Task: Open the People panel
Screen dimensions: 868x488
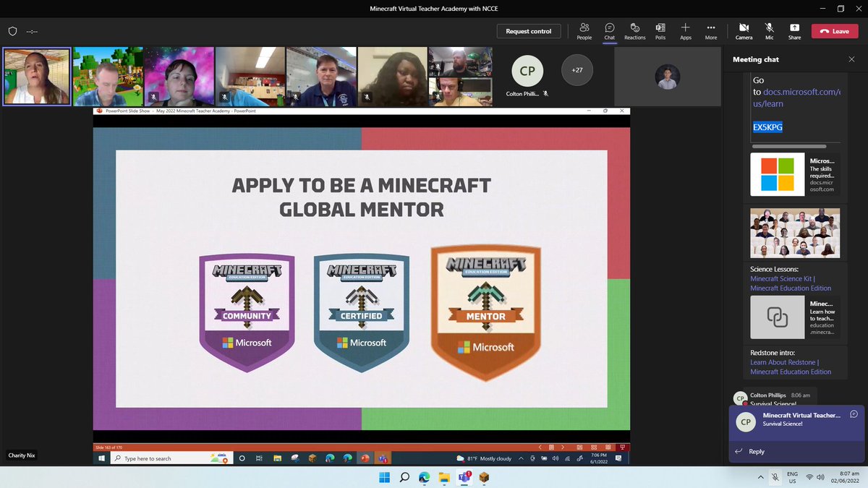Action: click(584, 31)
